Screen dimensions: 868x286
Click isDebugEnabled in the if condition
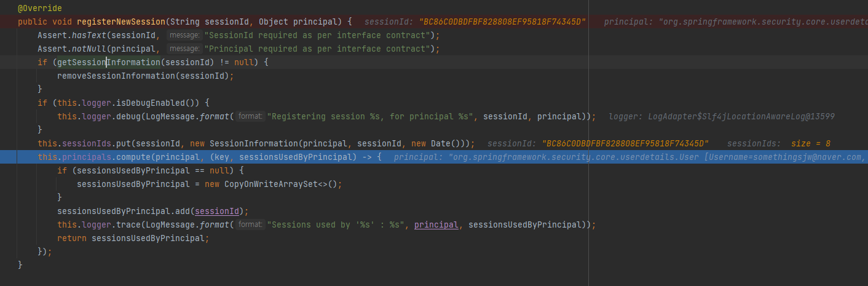(x=156, y=103)
